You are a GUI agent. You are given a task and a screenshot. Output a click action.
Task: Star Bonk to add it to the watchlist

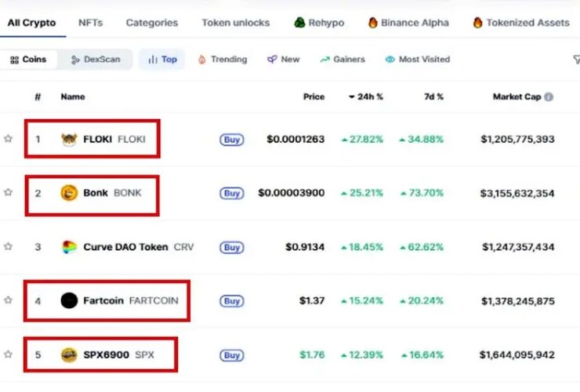8,193
